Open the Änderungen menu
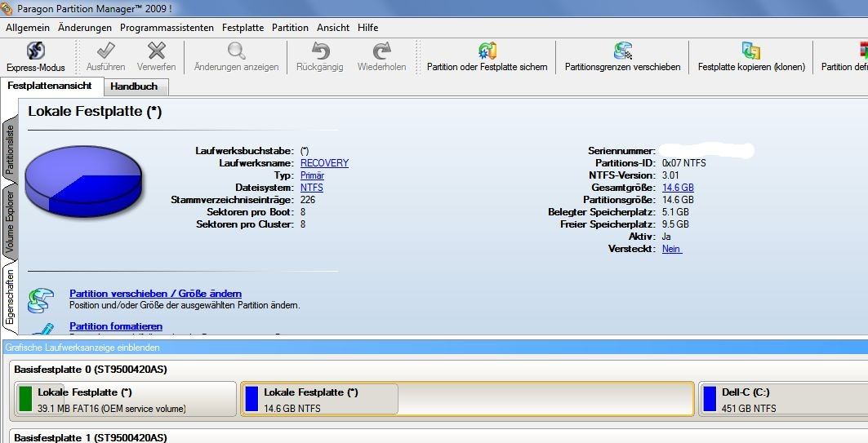 pyautogui.click(x=85, y=27)
